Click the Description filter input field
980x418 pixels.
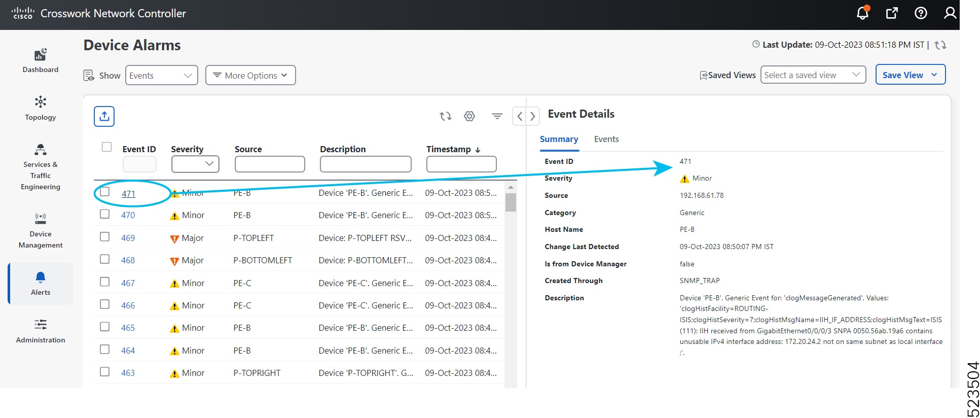(366, 164)
